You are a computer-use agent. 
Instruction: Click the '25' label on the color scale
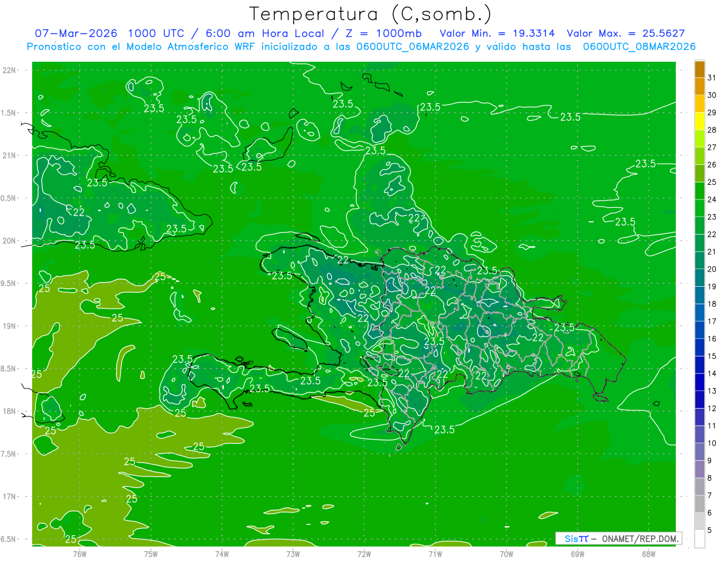pos(712,182)
